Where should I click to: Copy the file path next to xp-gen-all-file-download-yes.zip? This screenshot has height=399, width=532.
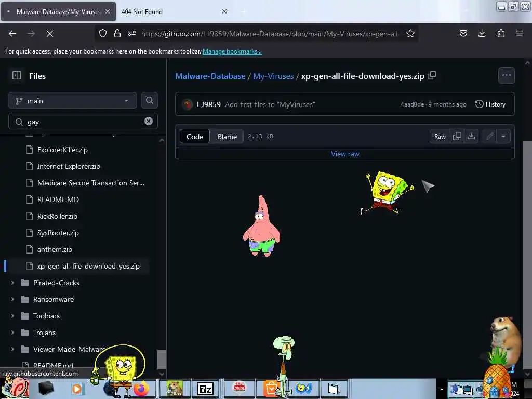(x=432, y=75)
